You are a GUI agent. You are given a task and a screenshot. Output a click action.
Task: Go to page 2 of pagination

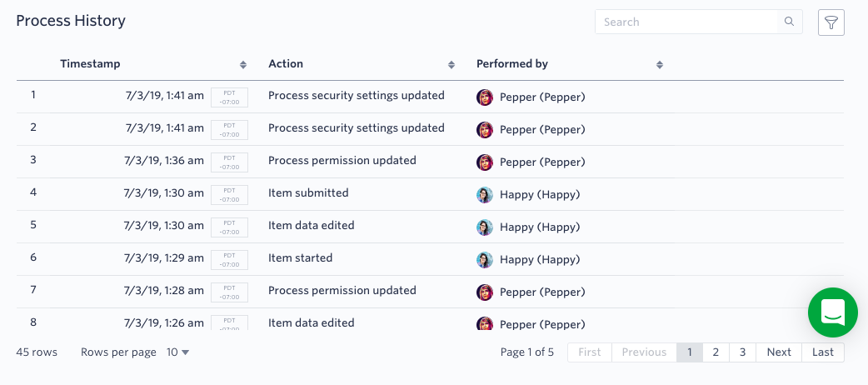click(716, 352)
